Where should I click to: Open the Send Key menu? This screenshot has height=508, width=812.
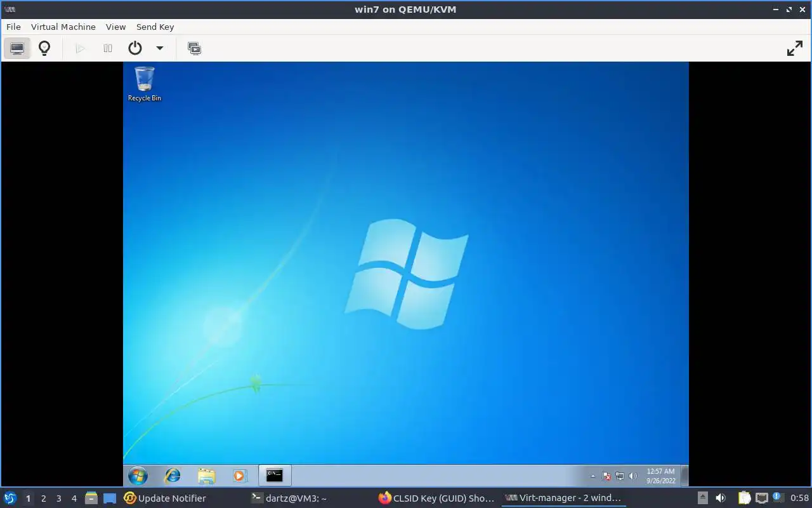coord(155,27)
